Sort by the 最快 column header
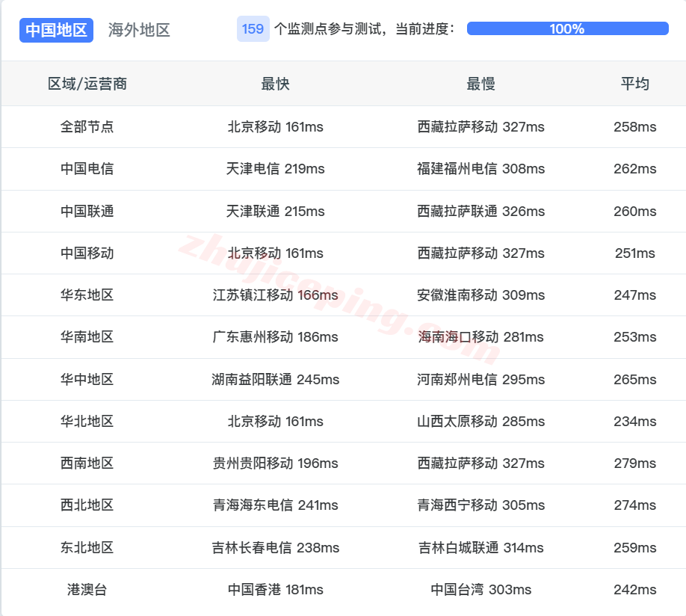686x616 pixels. (x=276, y=84)
